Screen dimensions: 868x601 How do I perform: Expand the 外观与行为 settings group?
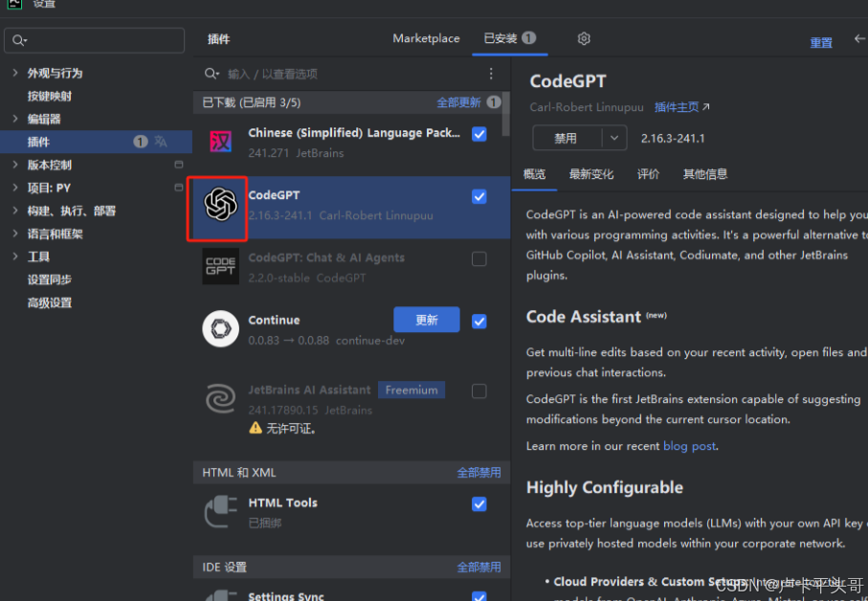tap(15, 73)
